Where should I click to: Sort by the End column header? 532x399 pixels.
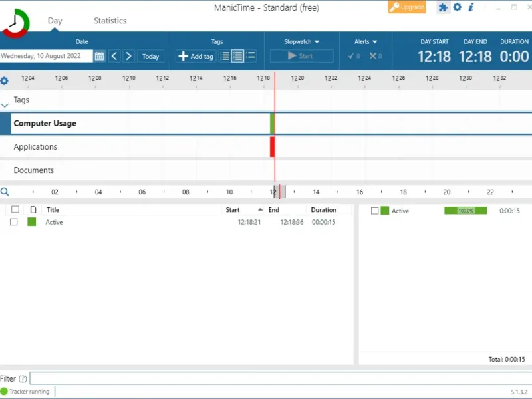pyautogui.click(x=273, y=210)
